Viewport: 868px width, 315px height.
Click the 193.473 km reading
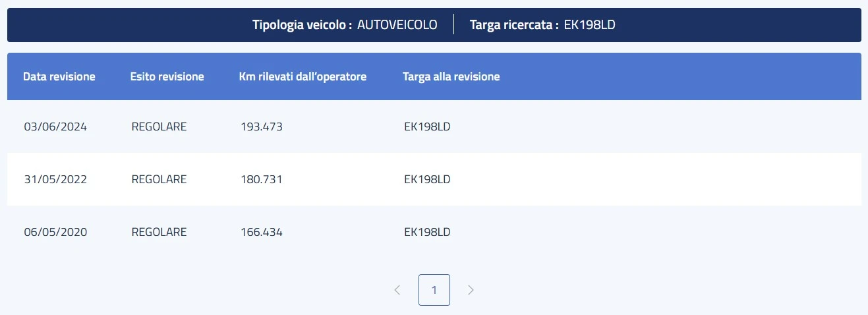click(262, 127)
